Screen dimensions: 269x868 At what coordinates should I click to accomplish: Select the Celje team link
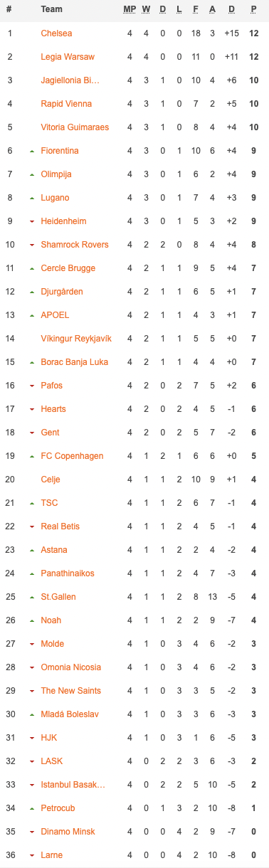[x=51, y=480]
